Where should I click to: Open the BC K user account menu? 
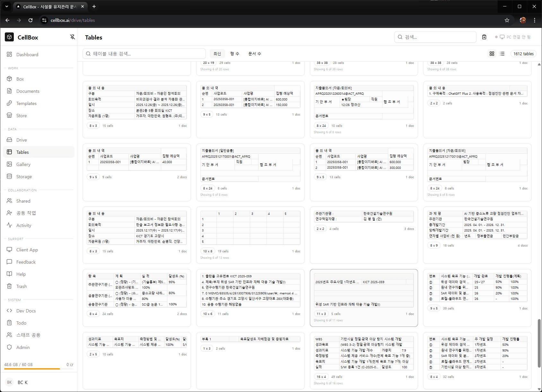[x=22, y=382]
